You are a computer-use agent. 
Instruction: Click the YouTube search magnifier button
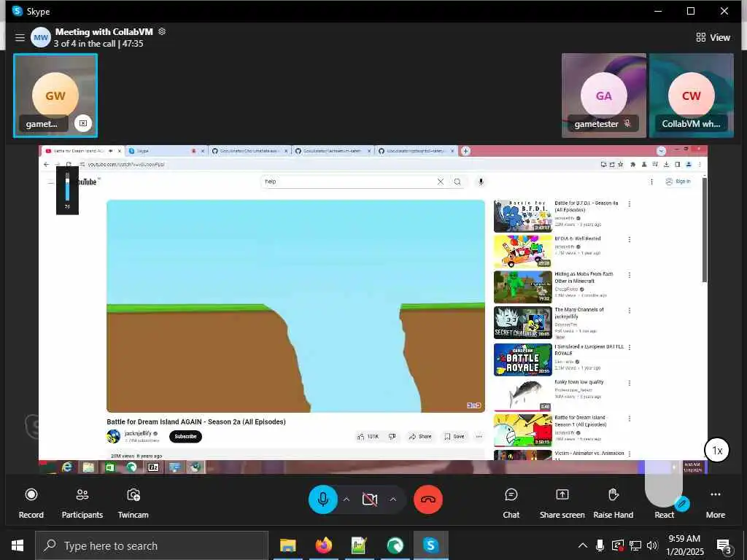457,182
